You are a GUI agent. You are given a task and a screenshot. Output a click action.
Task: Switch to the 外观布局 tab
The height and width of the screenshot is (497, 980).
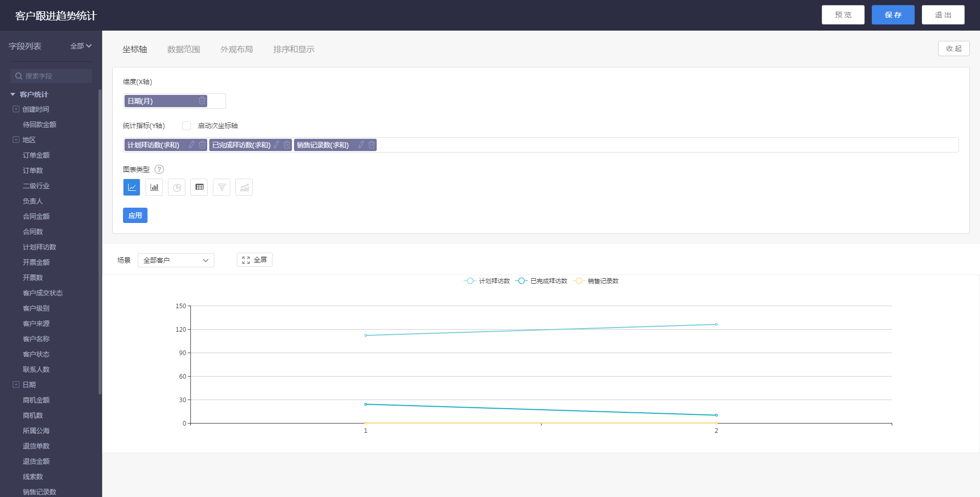(x=237, y=49)
